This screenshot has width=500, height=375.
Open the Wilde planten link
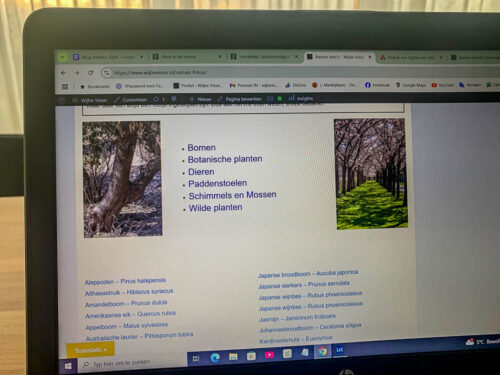coord(215,208)
